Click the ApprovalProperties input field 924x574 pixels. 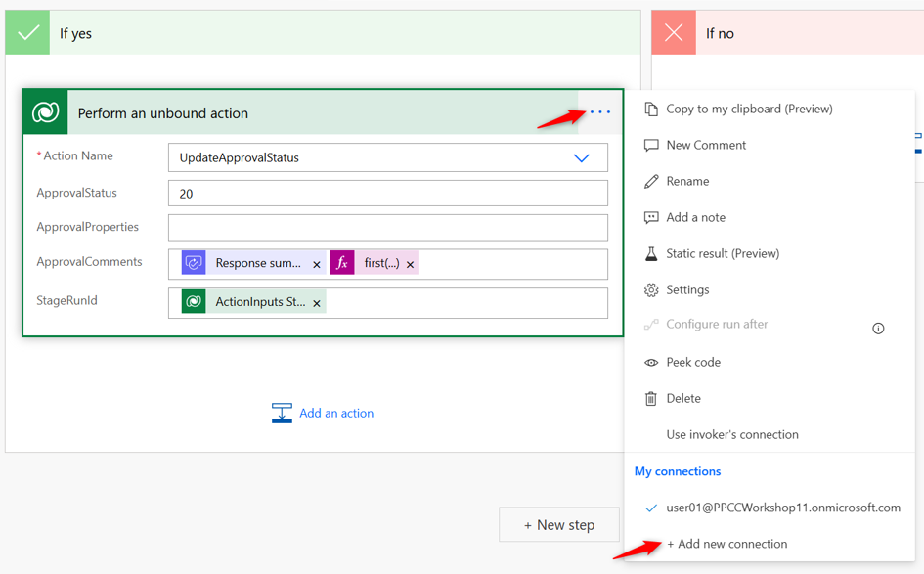tap(387, 227)
